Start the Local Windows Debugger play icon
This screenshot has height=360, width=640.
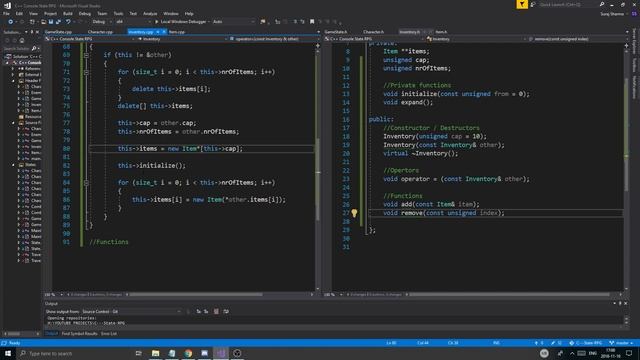coord(156,22)
